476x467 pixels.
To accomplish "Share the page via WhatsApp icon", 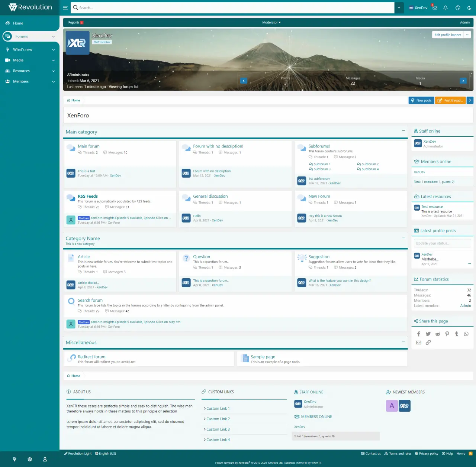I will coord(466,334).
